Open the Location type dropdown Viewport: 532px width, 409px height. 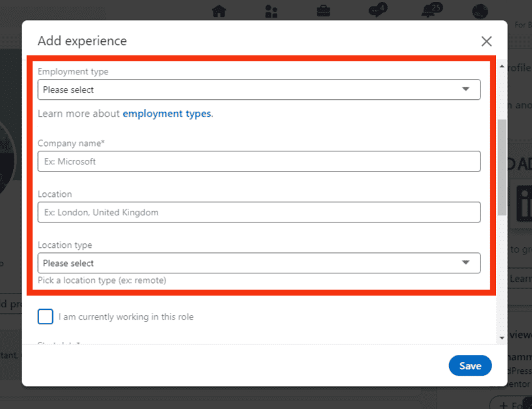pyautogui.click(x=259, y=263)
